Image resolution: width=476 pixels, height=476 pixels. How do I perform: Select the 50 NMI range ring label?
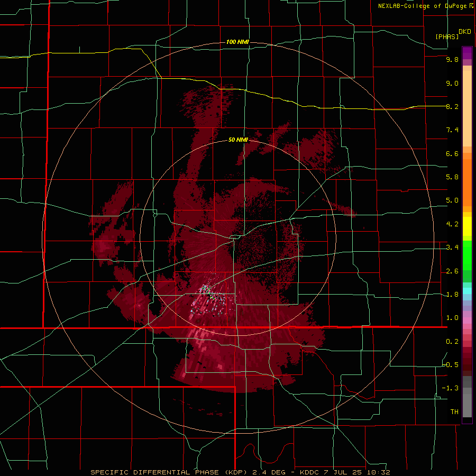click(x=239, y=140)
